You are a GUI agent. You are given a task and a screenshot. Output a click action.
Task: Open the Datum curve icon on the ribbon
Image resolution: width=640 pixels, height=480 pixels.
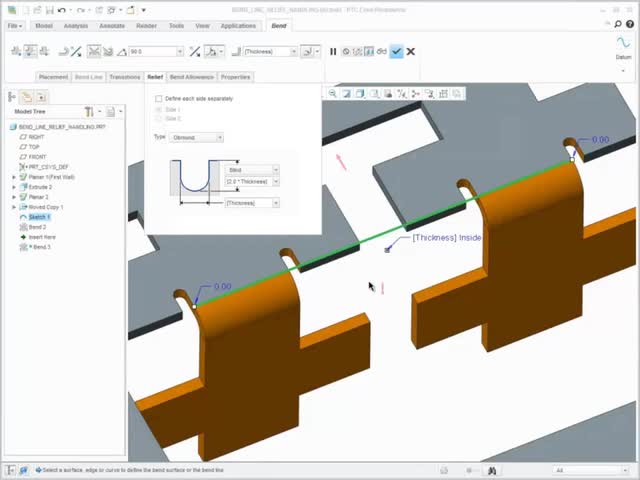coord(623,42)
